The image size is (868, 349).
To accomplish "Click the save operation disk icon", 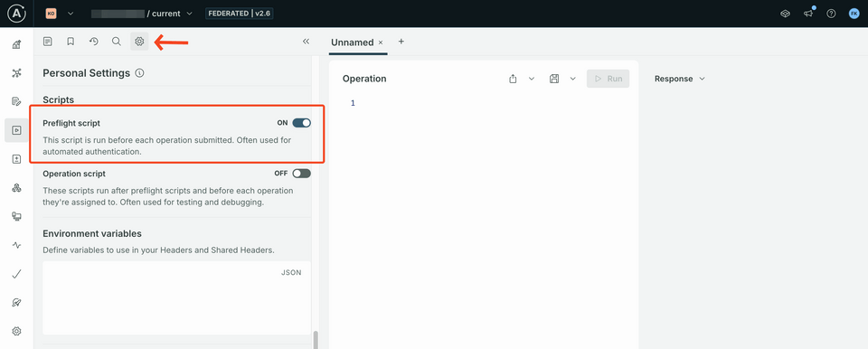I will pos(553,79).
